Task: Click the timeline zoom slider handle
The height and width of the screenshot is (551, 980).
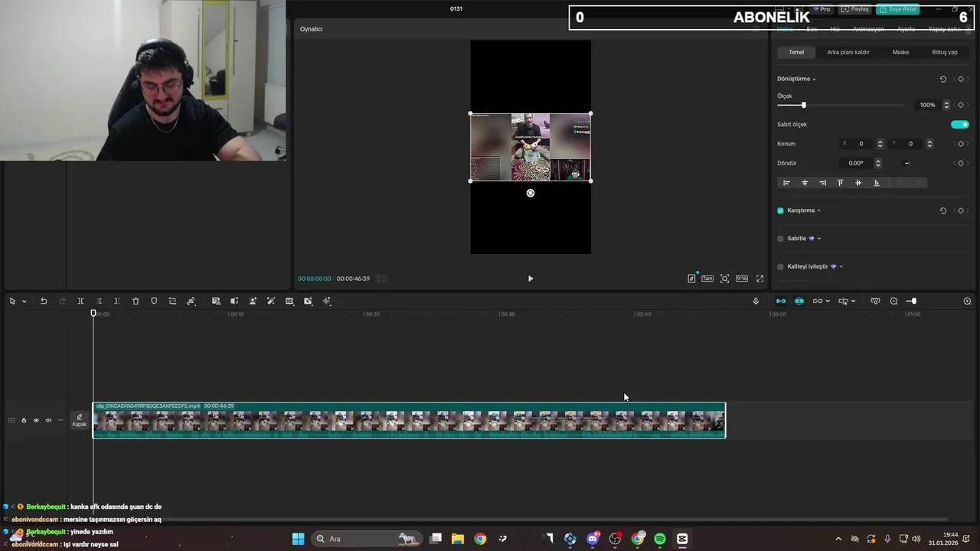Action: (x=913, y=302)
